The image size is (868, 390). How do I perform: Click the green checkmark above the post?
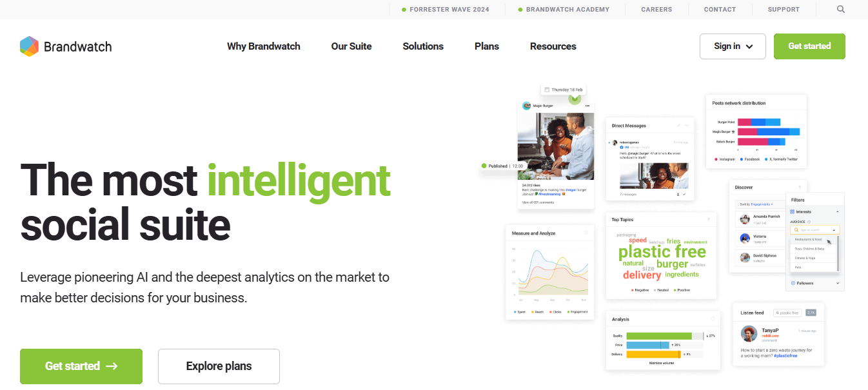(x=575, y=98)
